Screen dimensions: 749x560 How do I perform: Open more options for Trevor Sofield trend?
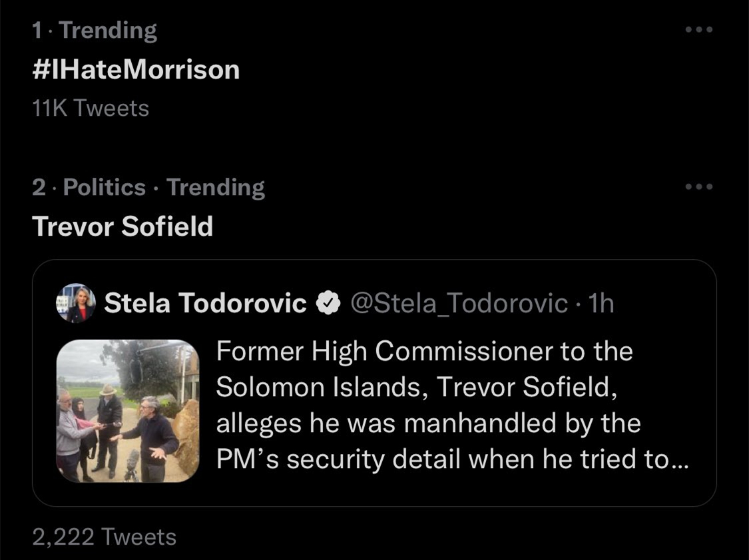tap(699, 187)
